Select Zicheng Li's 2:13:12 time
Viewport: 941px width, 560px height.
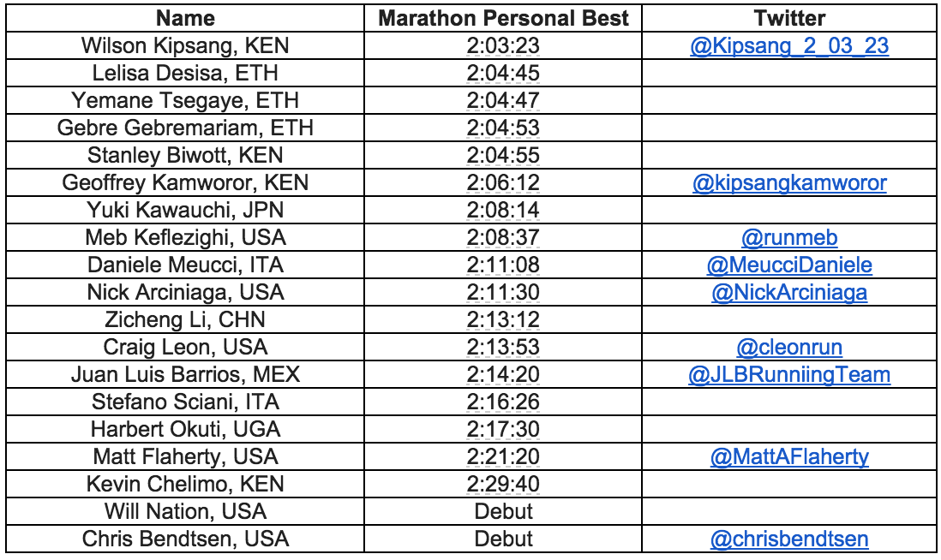point(503,320)
